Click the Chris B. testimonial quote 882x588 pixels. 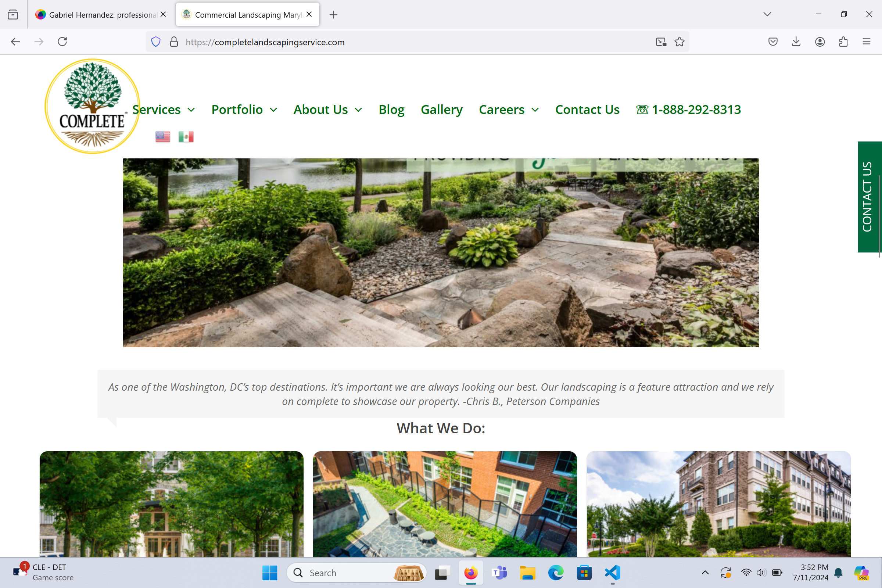coord(441,394)
